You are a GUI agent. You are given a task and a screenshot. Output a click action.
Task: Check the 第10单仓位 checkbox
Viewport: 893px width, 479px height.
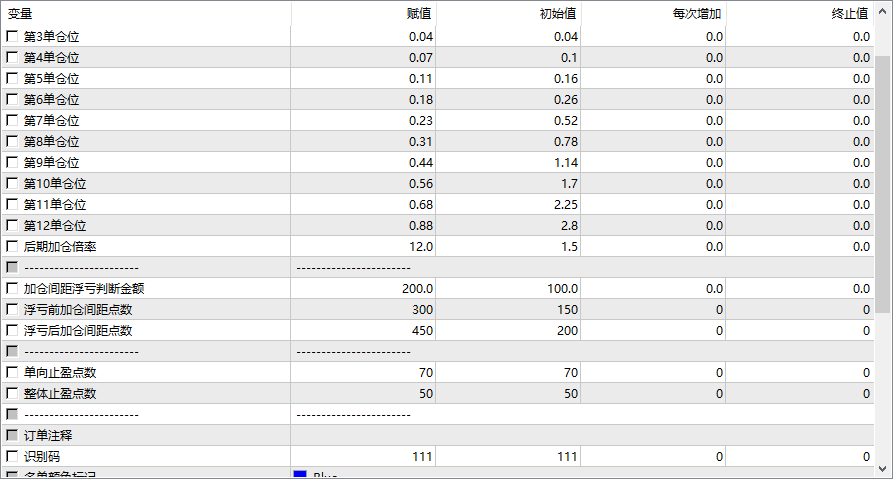pyautogui.click(x=12, y=183)
